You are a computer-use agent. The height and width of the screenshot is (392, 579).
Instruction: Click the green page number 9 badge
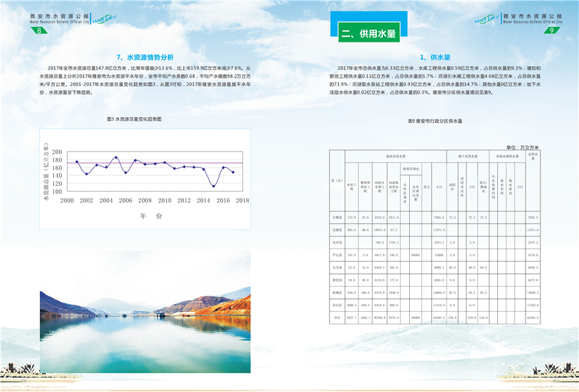(551, 31)
